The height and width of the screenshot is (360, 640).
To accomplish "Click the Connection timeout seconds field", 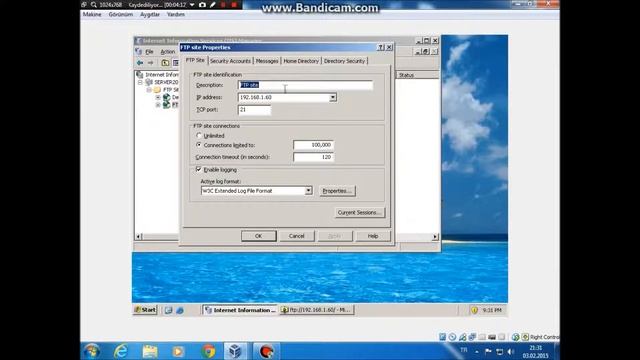I will pyautogui.click(x=313, y=157).
